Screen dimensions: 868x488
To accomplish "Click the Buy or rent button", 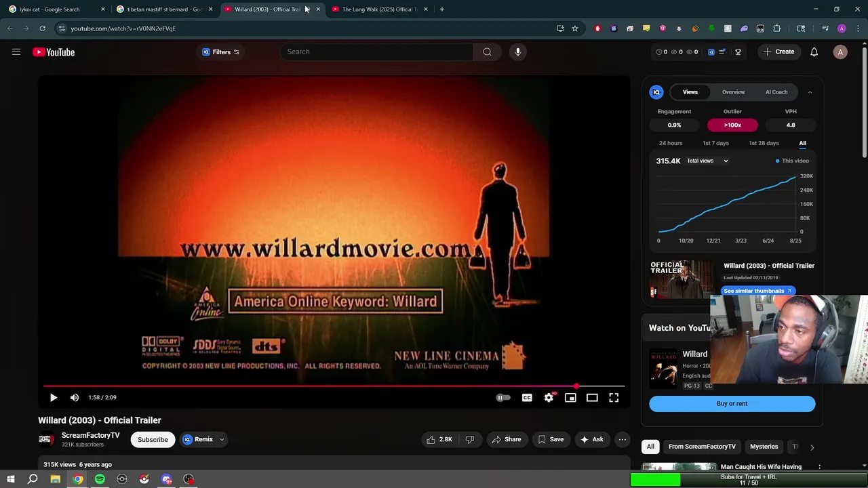I will click(x=732, y=404).
